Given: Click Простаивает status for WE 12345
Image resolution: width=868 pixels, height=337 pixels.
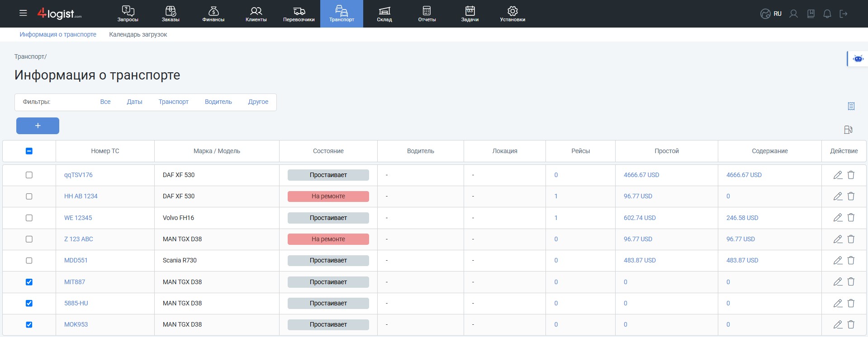Looking at the screenshot, I should click(328, 218).
